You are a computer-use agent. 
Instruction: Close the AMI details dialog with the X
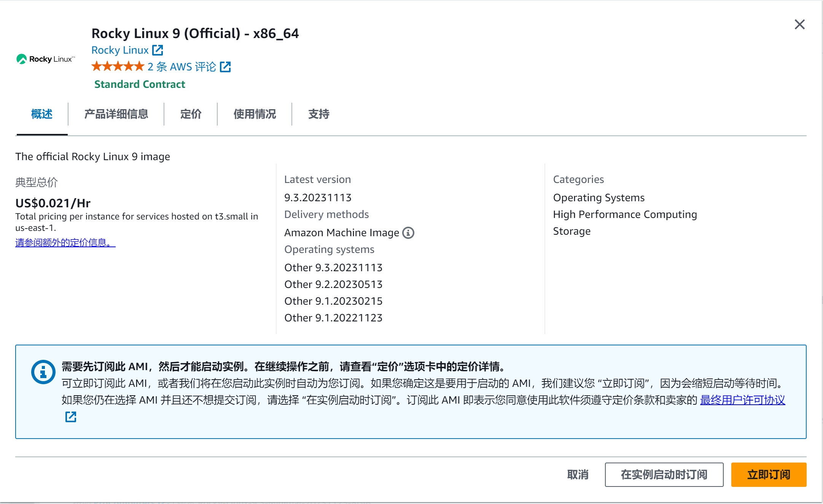[799, 25]
